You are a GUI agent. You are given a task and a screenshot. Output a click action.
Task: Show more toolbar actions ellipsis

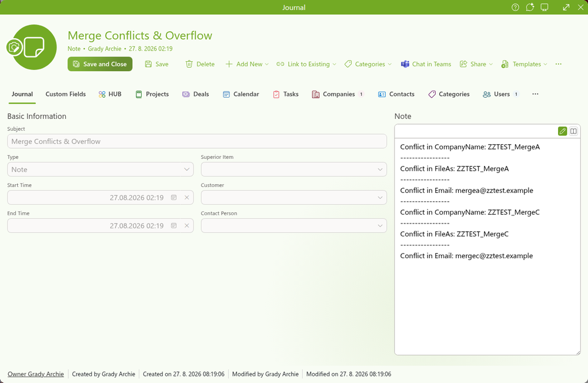coord(559,64)
